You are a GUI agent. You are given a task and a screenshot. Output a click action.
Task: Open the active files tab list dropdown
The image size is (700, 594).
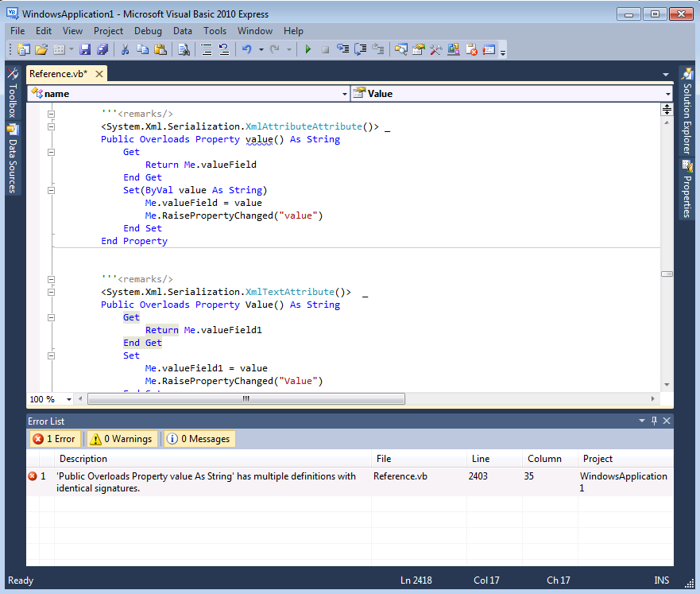(x=666, y=75)
